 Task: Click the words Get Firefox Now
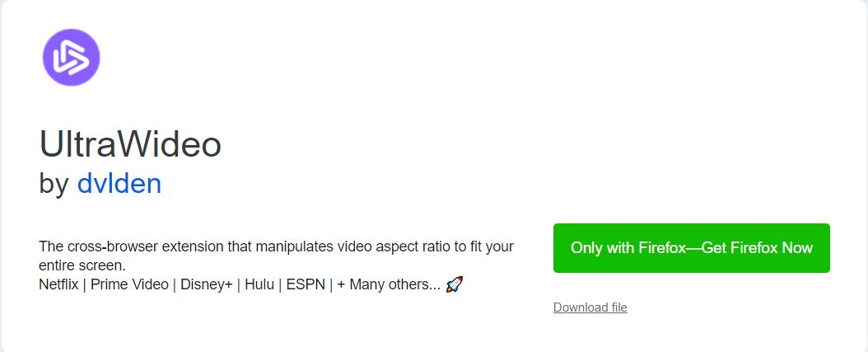pyautogui.click(x=758, y=248)
